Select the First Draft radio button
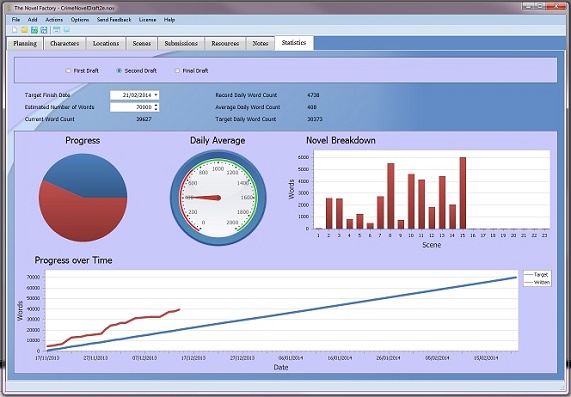This screenshot has height=397, width=571. click(68, 71)
